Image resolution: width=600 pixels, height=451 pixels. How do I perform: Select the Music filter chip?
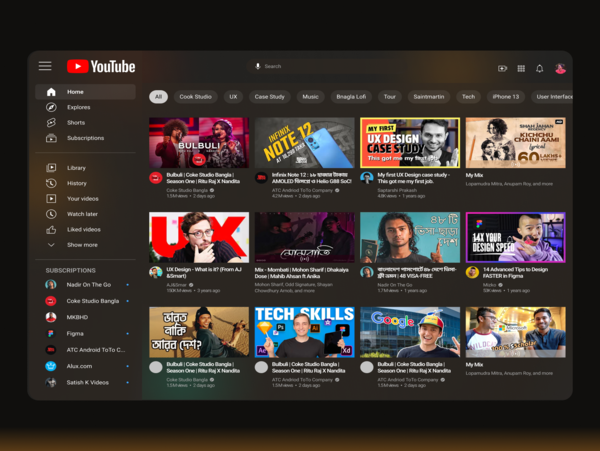click(x=310, y=97)
